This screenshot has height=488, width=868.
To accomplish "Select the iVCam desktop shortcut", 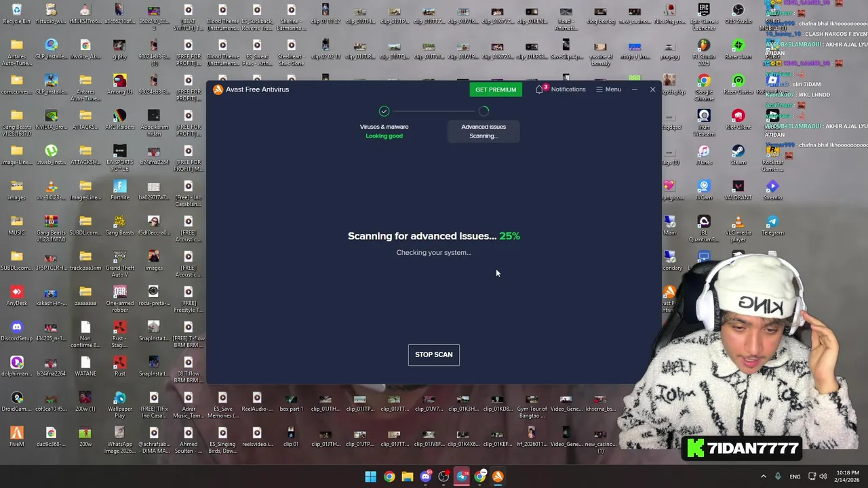I will pos(704,190).
